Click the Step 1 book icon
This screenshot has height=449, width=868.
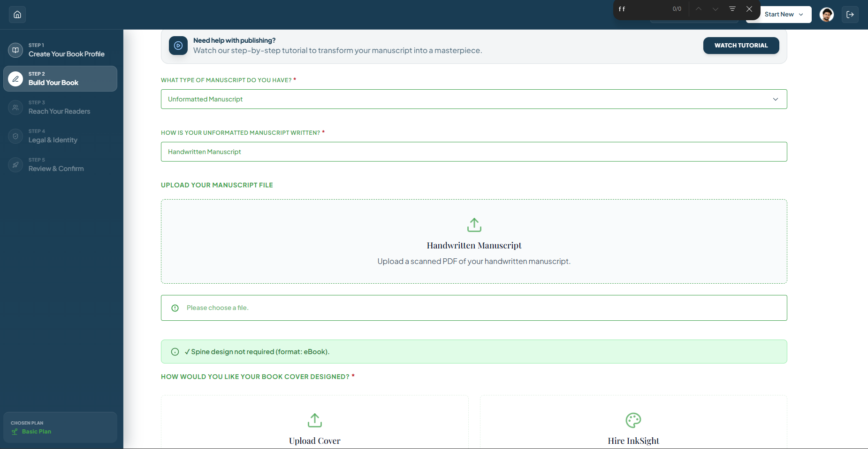tap(15, 50)
